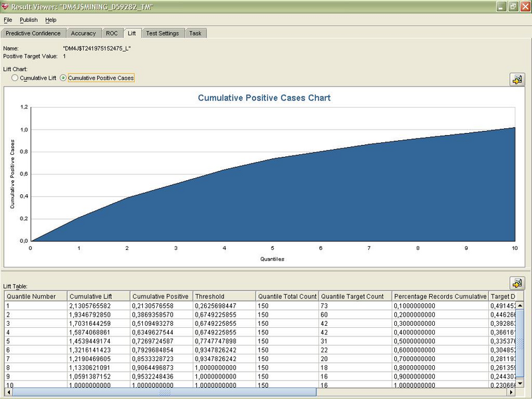Go to the ROC tab
This screenshot has height=399, width=532.
click(x=112, y=33)
